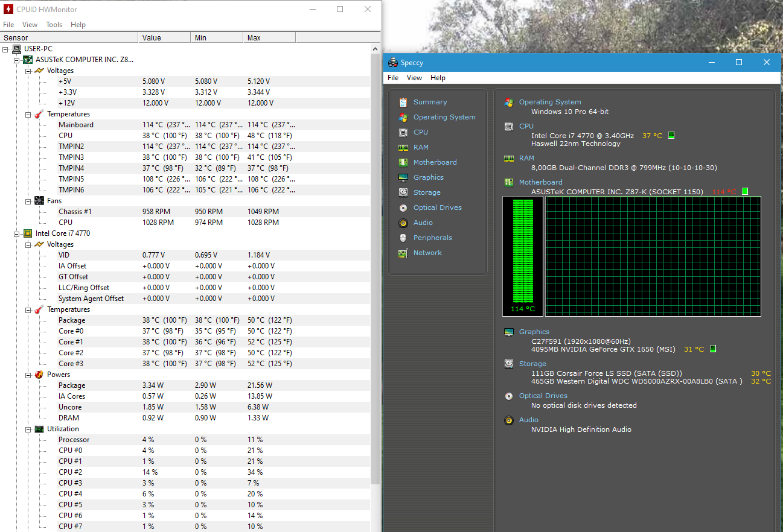The image size is (783, 532).
Task: Click the Optical Drives icon in summary pane
Action: pyautogui.click(x=509, y=396)
